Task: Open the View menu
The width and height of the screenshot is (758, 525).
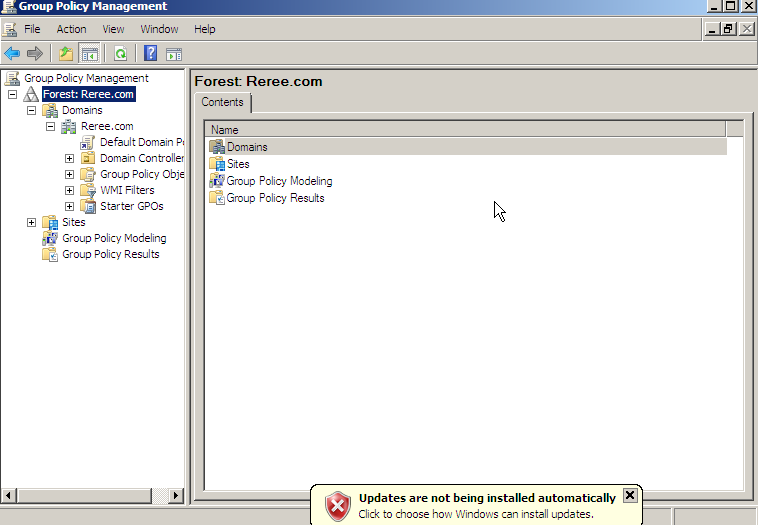Action: click(x=113, y=29)
